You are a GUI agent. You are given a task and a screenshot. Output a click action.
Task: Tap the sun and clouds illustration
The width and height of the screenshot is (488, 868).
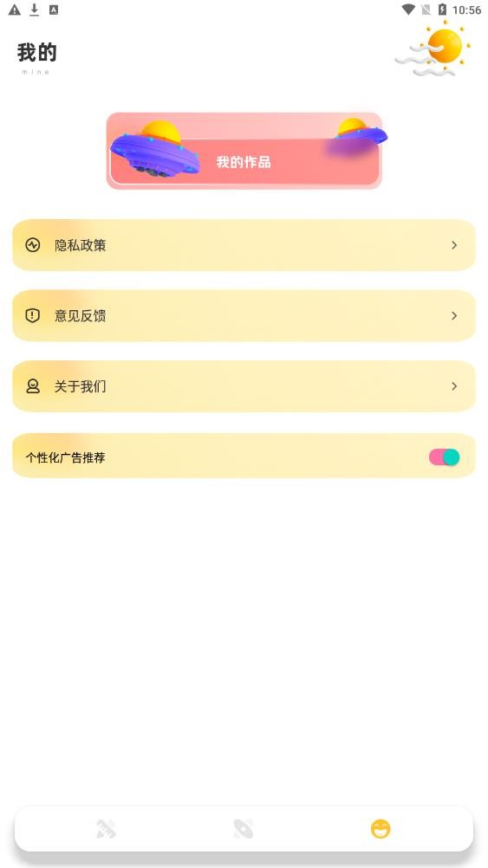coord(433,49)
